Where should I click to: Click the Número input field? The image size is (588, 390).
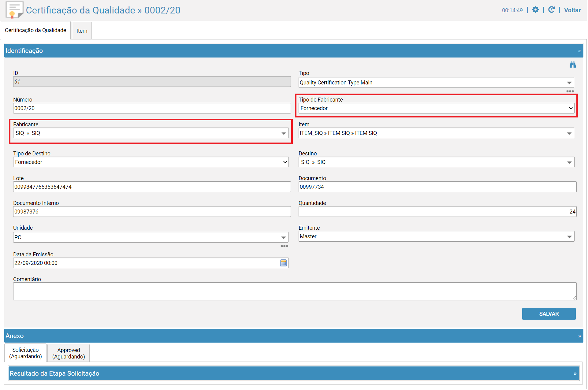pyautogui.click(x=152, y=108)
